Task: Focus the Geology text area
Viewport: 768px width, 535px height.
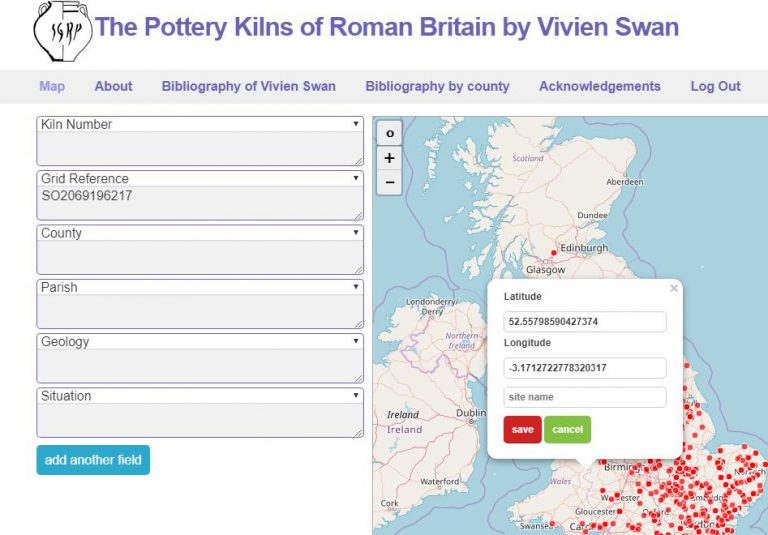Action: [x=200, y=366]
